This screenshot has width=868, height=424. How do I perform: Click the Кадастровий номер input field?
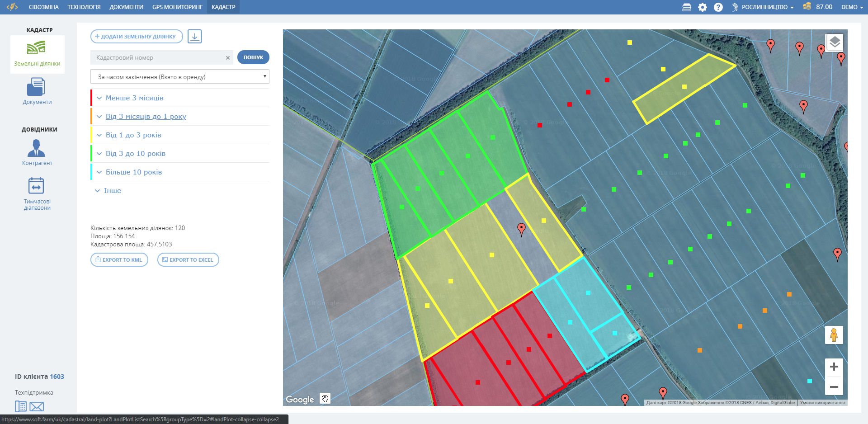pyautogui.click(x=158, y=58)
